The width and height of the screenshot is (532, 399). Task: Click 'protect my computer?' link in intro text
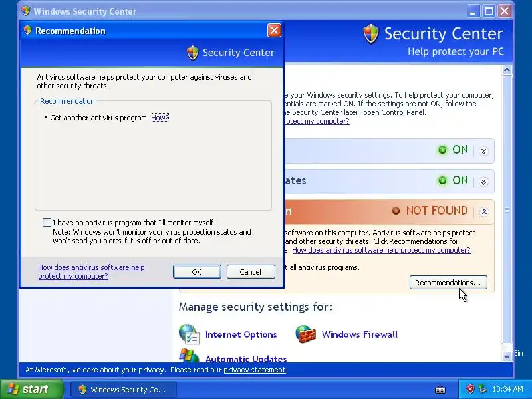click(317, 121)
